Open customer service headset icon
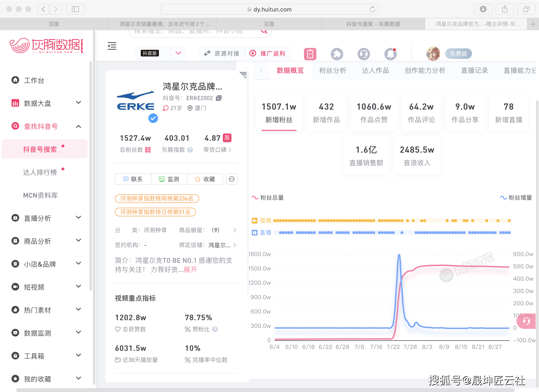The height and width of the screenshot is (392, 539). (364, 54)
